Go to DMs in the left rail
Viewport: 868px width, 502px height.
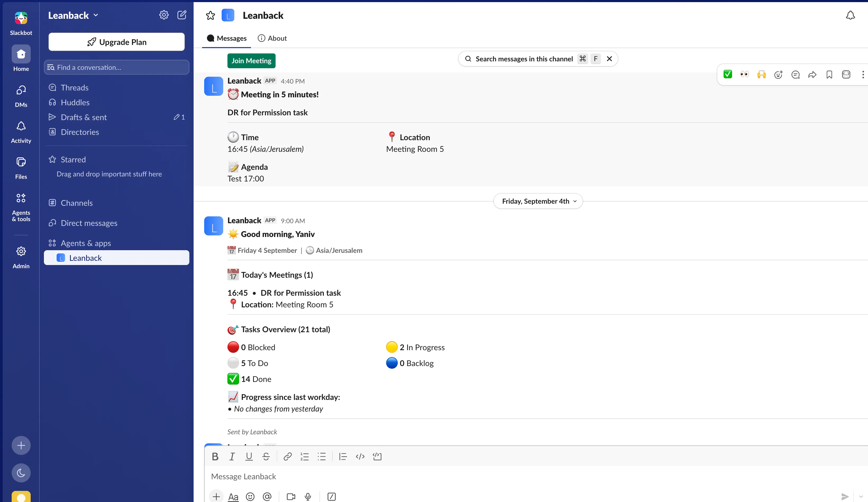click(21, 96)
